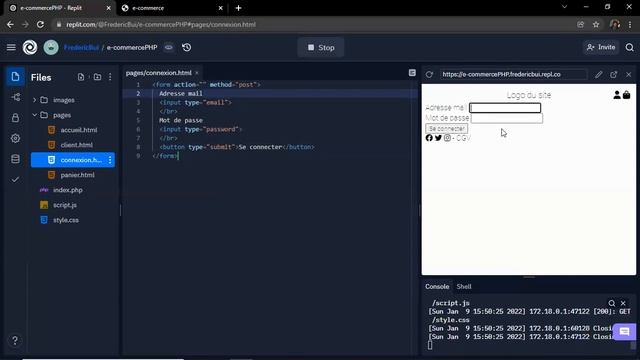Open the Help question mark icon

point(15,340)
